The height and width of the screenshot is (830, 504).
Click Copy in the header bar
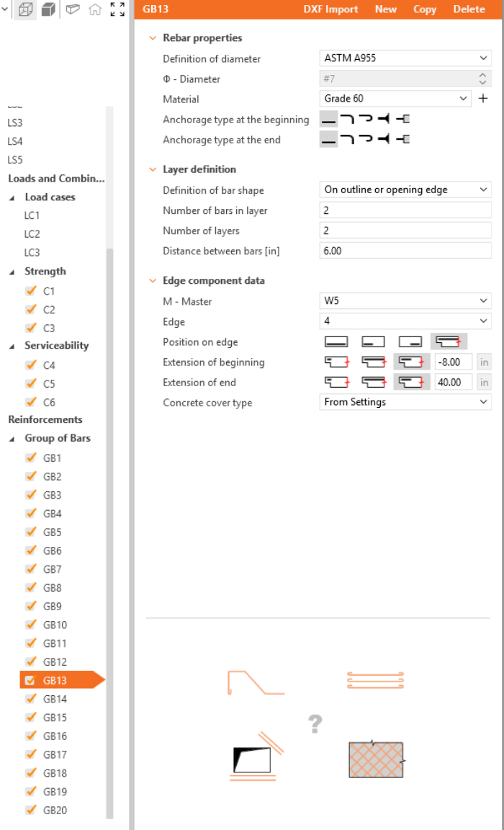point(425,9)
